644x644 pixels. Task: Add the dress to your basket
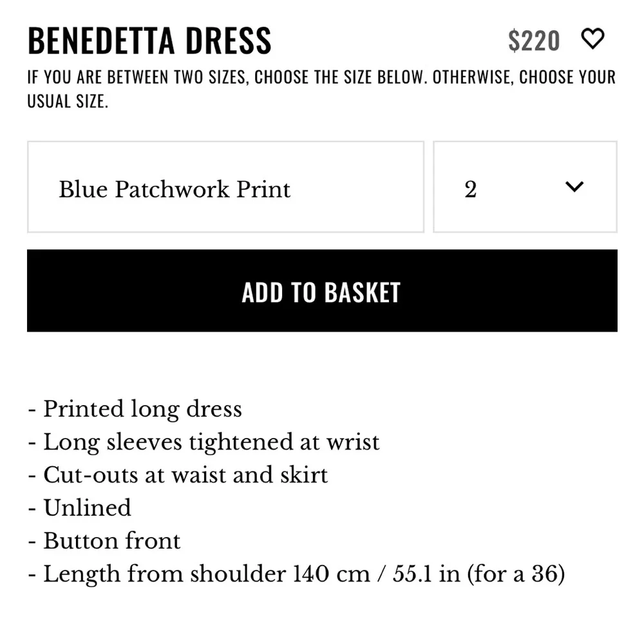(322, 291)
